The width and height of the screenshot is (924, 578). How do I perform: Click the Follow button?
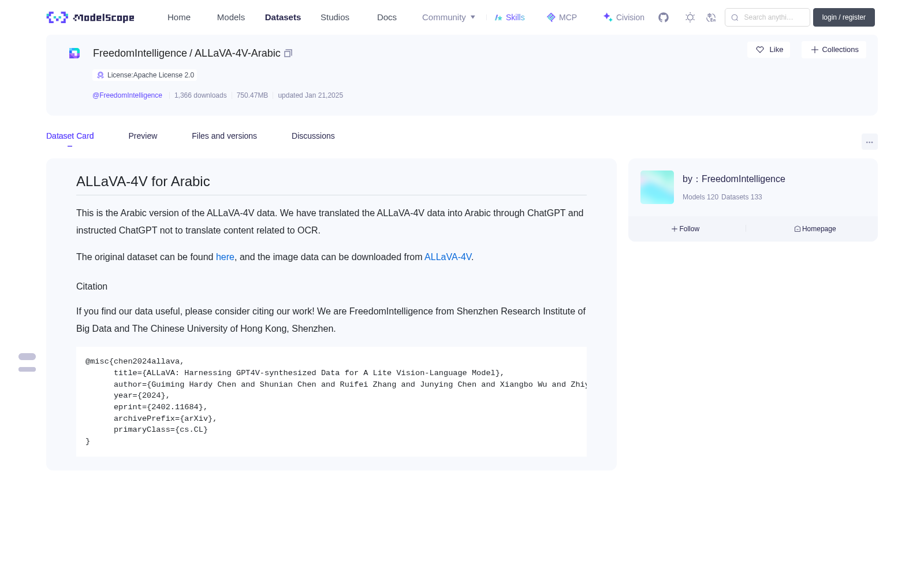click(685, 229)
